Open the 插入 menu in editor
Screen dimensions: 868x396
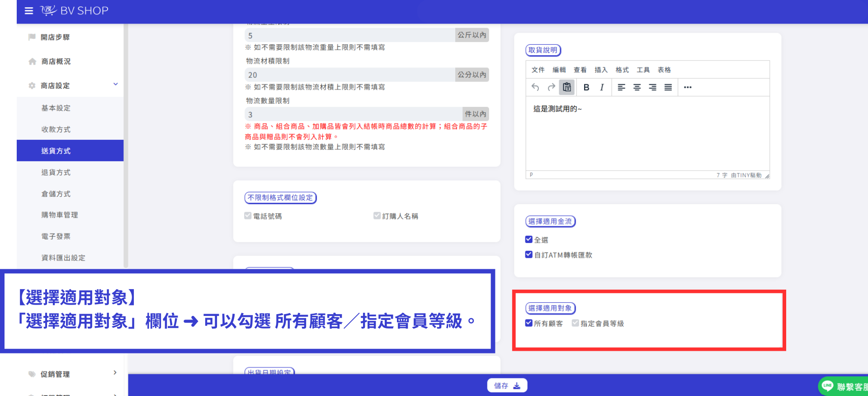[601, 70]
